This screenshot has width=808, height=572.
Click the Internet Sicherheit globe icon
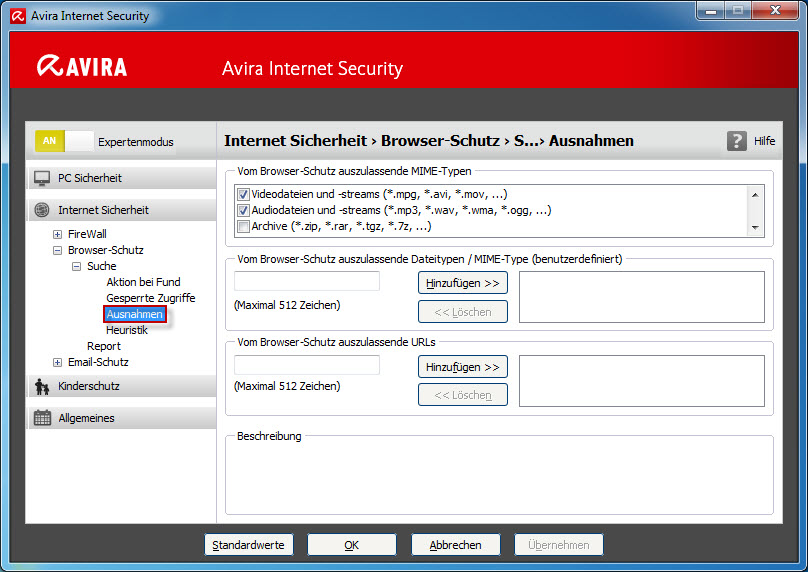click(x=42, y=210)
